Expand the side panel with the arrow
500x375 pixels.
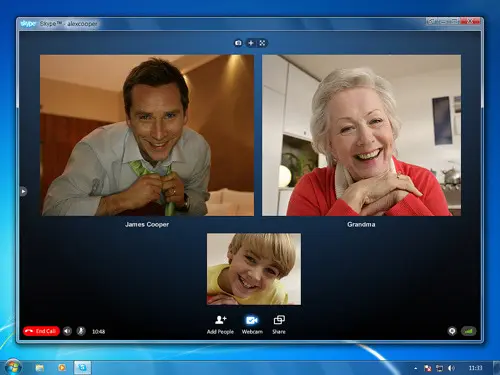(x=23, y=191)
